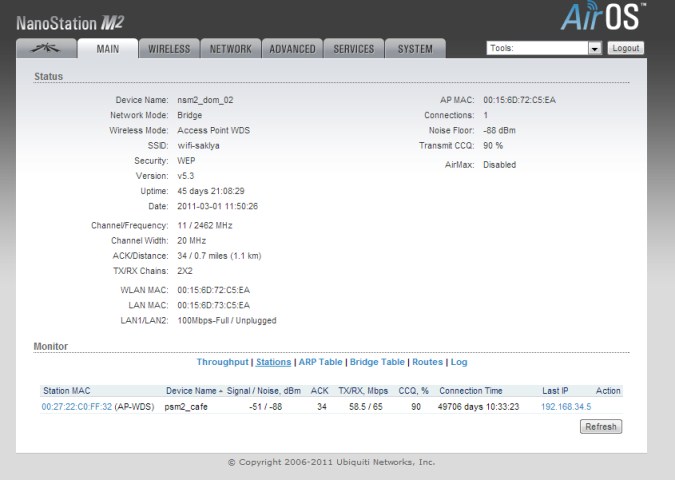
Task: Click the connection time 49706 days 10:33:23
Action: click(478, 406)
